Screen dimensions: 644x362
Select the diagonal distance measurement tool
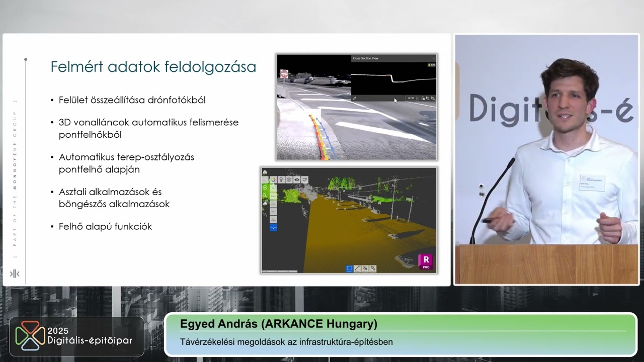pos(357,268)
